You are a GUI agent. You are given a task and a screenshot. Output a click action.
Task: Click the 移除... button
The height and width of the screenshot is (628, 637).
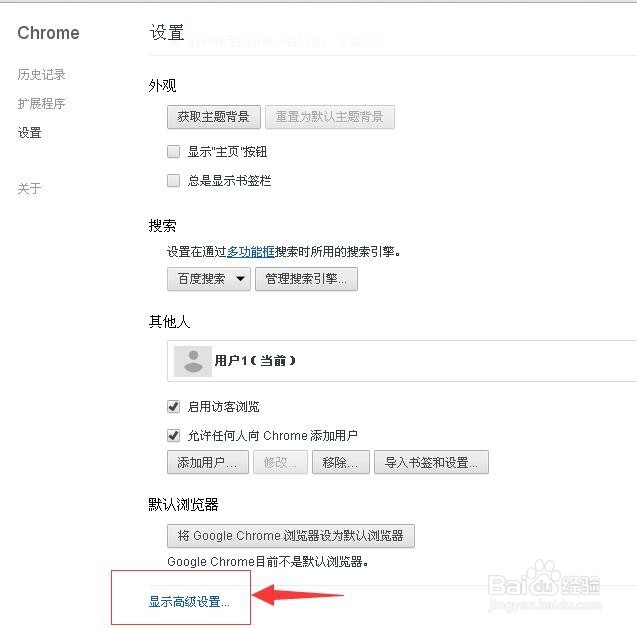(x=340, y=462)
